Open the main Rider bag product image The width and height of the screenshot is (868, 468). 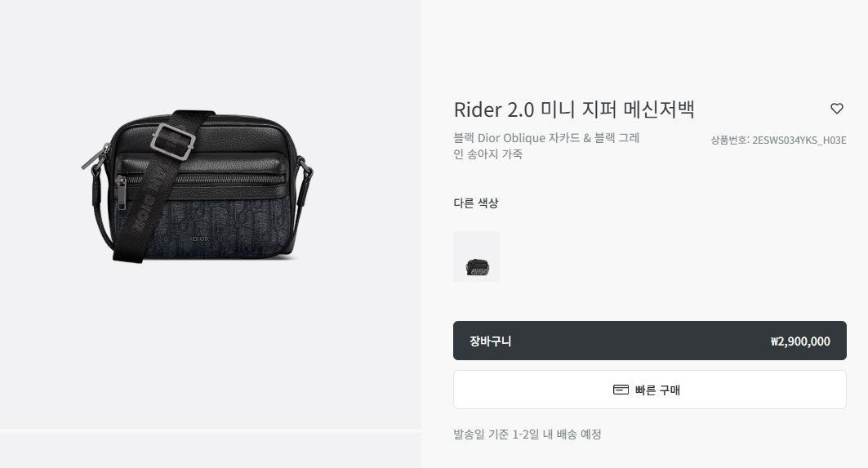[x=197, y=186]
